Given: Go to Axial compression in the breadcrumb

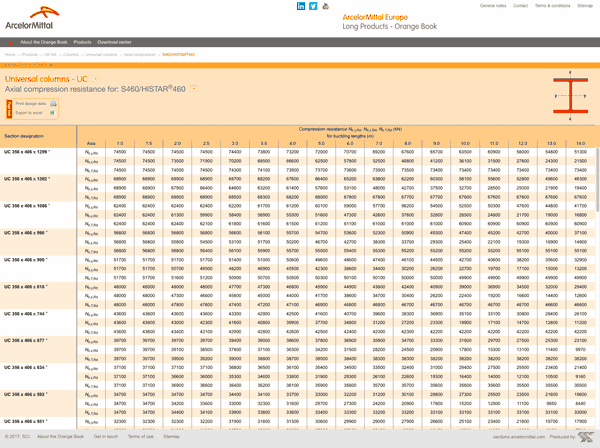Looking at the screenshot, I should click(x=140, y=55).
